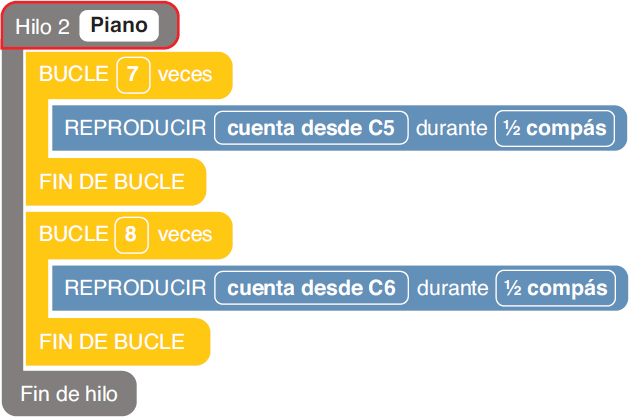Click the second REPRODUCIR block label
629x417 pixels.
[135, 288]
